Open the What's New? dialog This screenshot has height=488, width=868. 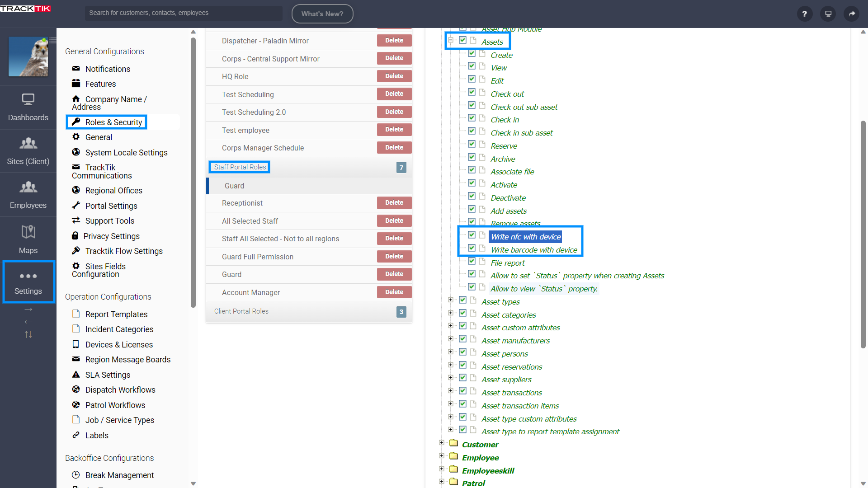pyautogui.click(x=322, y=14)
